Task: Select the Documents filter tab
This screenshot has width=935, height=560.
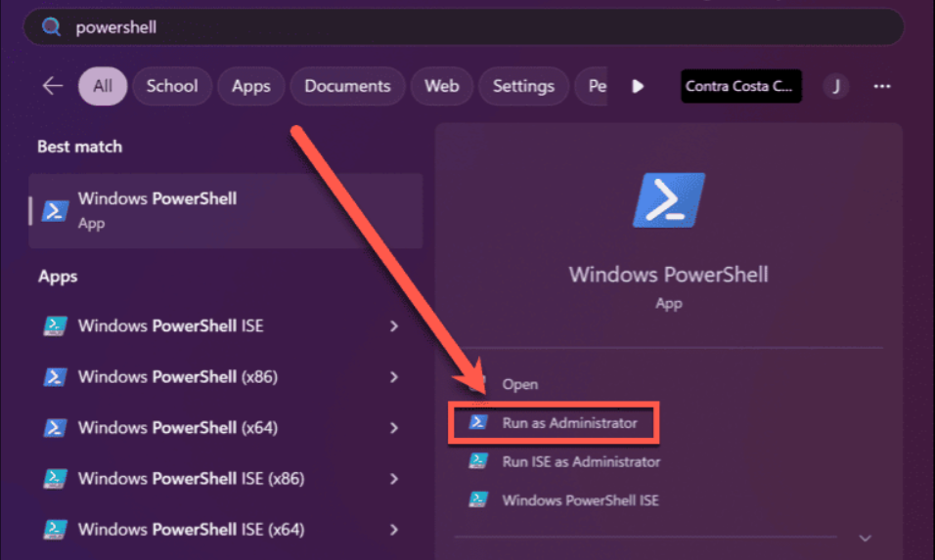Action: 347,86
